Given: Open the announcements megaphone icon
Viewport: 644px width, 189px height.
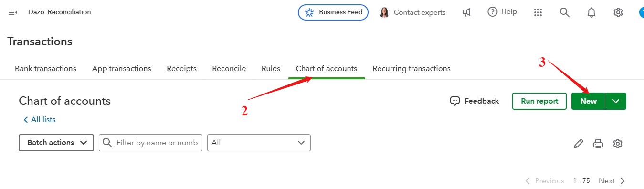Looking at the screenshot, I should point(467,12).
